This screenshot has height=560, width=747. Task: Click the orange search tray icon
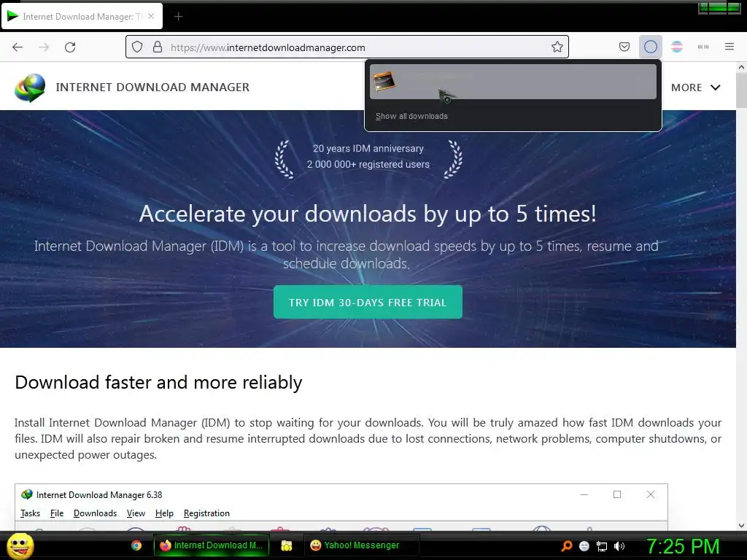pyautogui.click(x=566, y=546)
